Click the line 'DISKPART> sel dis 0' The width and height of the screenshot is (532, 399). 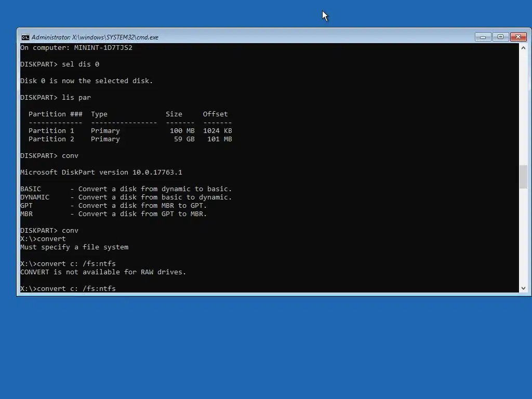tap(60, 64)
